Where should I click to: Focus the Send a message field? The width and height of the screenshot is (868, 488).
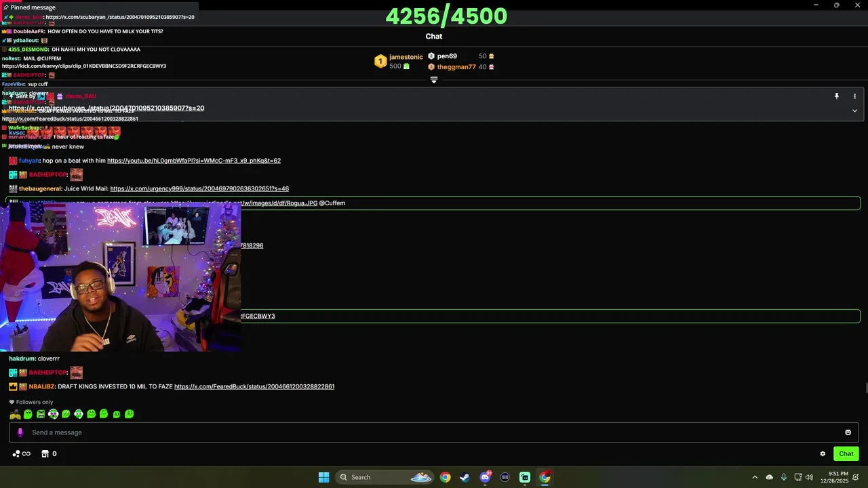coord(434,432)
